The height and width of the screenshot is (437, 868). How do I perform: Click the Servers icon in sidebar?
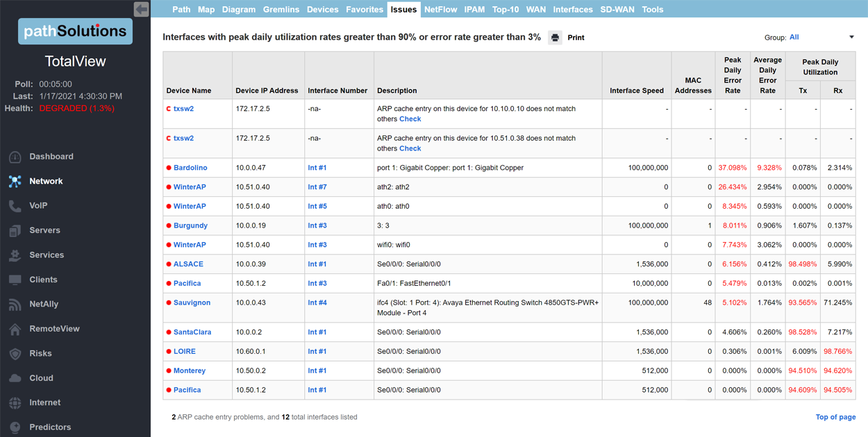pos(15,231)
